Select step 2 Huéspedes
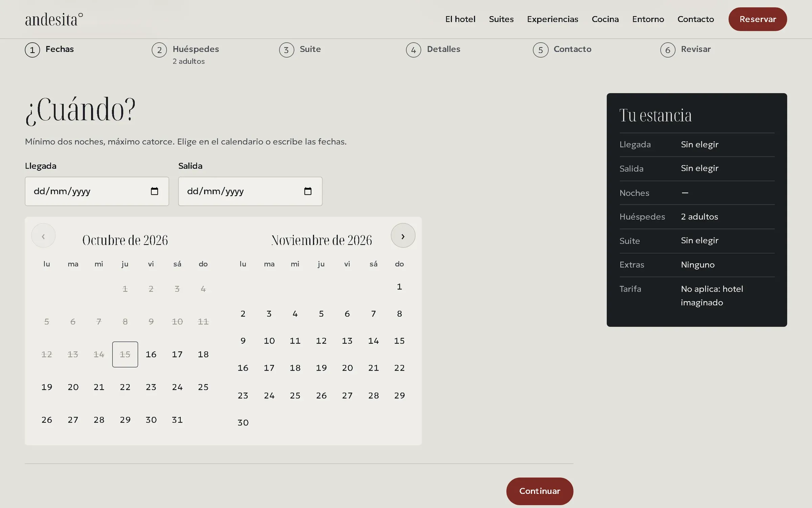This screenshot has height=508, width=812. 185,54
